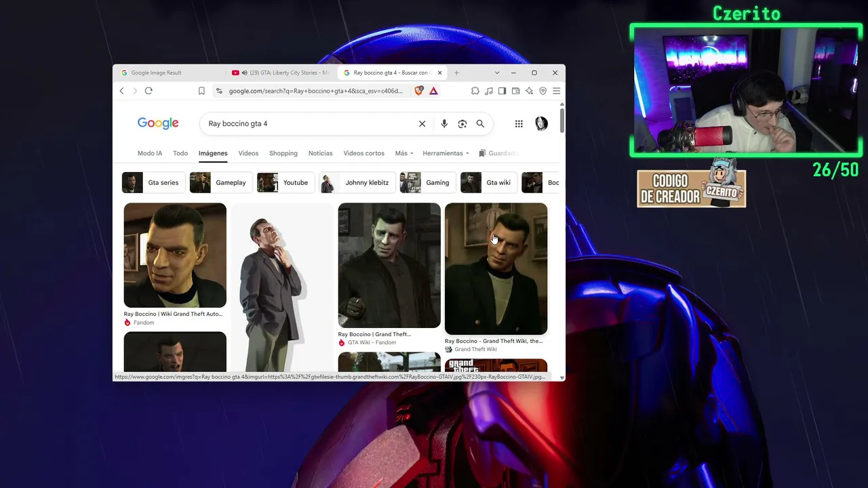This screenshot has width=868, height=488.
Task: Open 'Ray Boccino | Wiki Grand Theft Auto' link
Action: coord(173,314)
